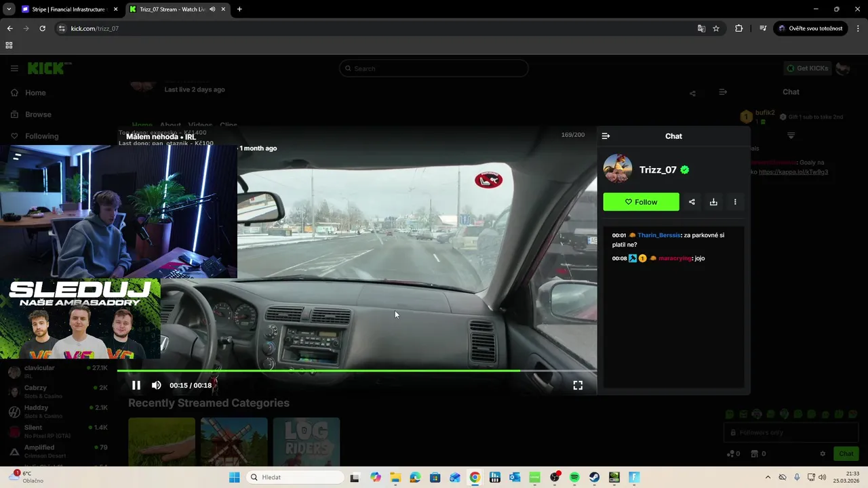Click the Hledat taskbar search box
Screen dimensions: 868x488
(x=295, y=477)
